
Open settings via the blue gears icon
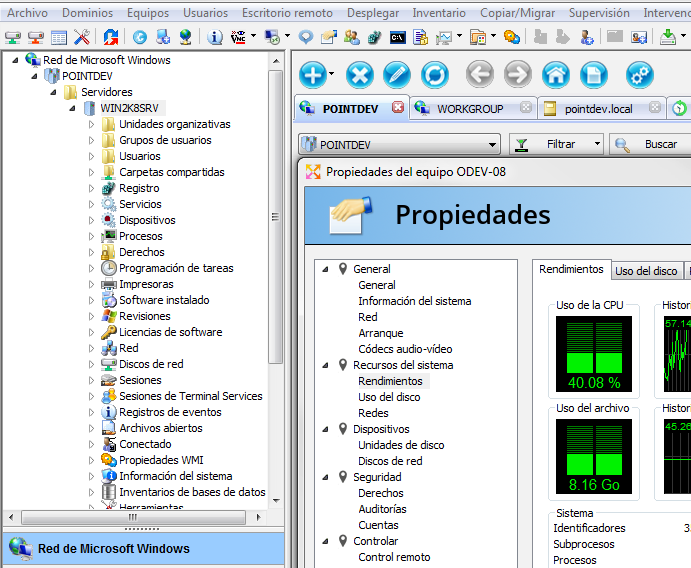coord(640,75)
